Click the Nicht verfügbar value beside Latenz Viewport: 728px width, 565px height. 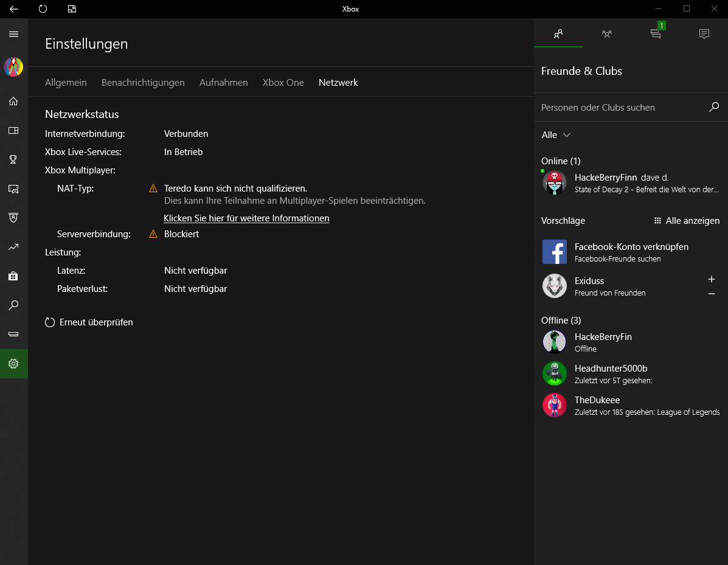(x=195, y=271)
